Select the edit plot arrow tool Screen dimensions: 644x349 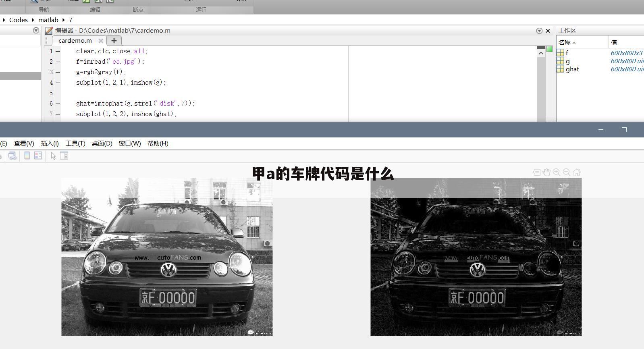pyautogui.click(x=53, y=156)
